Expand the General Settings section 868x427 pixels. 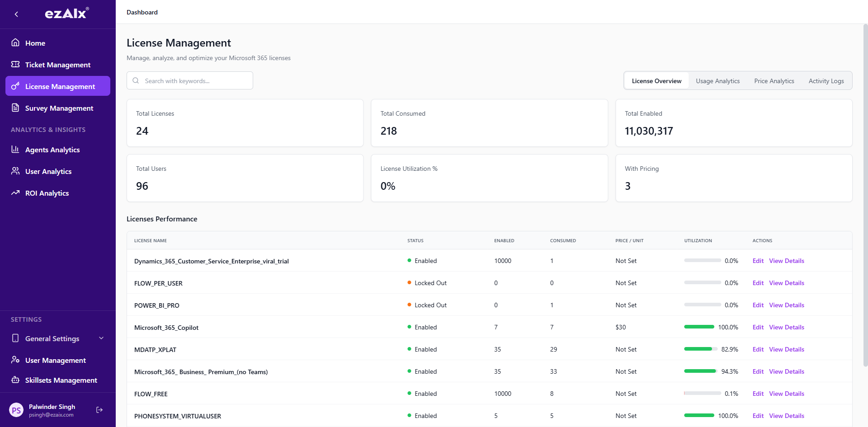click(101, 338)
